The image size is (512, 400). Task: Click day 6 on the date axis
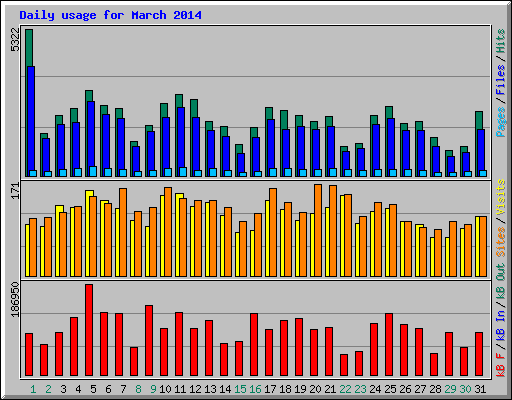108,389
